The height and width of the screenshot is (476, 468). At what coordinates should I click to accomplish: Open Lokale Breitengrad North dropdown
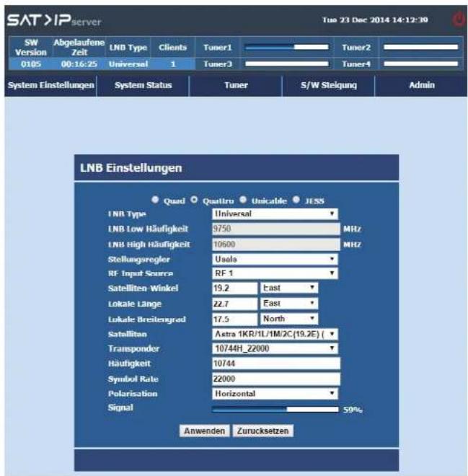point(289,319)
